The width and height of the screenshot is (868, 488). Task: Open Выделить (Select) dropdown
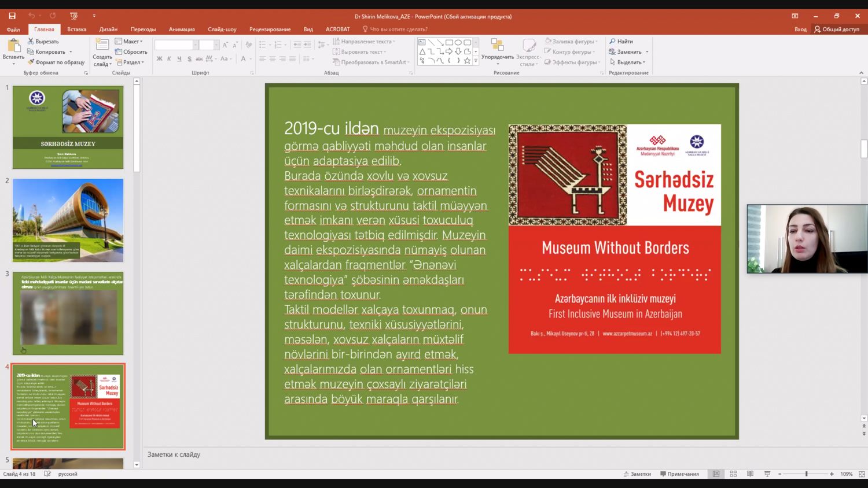click(627, 62)
